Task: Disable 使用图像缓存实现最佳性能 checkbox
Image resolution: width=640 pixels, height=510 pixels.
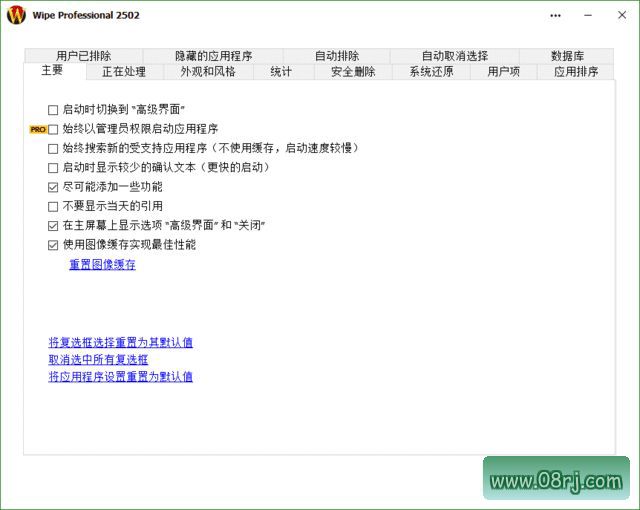Action: pos(53,245)
